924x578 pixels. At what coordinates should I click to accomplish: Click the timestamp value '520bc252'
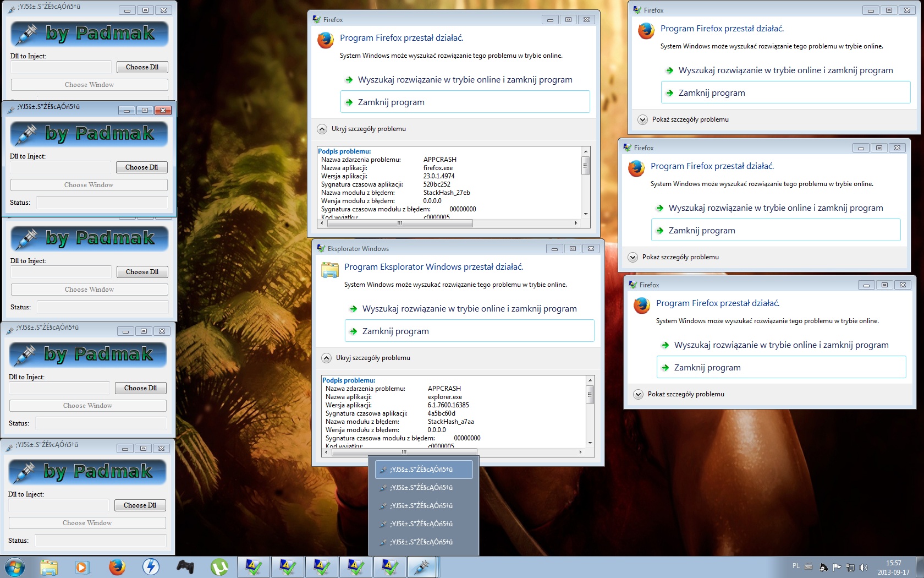(x=437, y=184)
